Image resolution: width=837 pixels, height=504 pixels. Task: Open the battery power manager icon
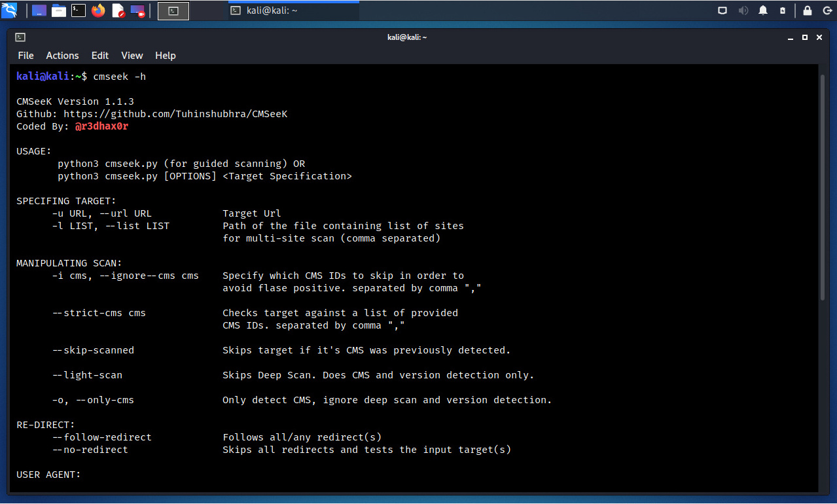[x=783, y=10]
